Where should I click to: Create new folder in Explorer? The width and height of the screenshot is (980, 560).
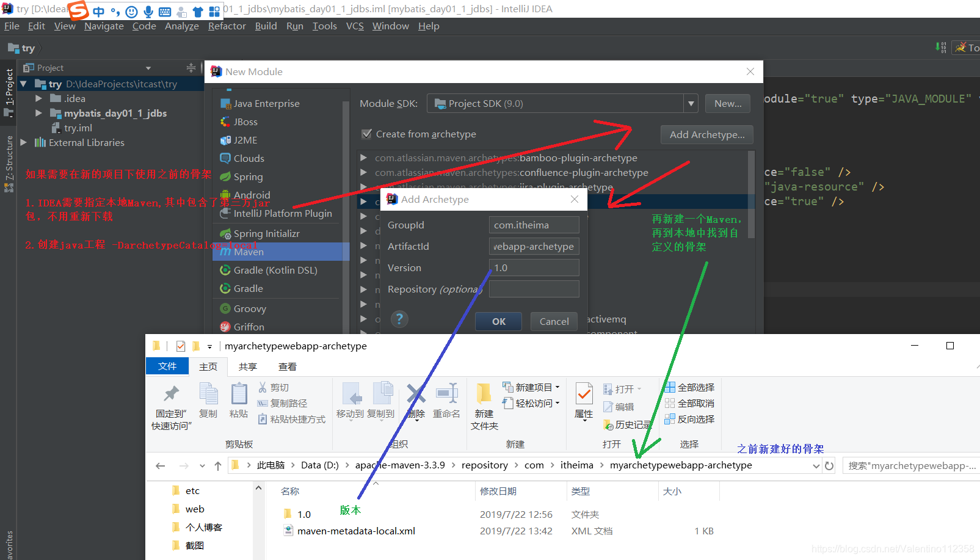tap(484, 406)
